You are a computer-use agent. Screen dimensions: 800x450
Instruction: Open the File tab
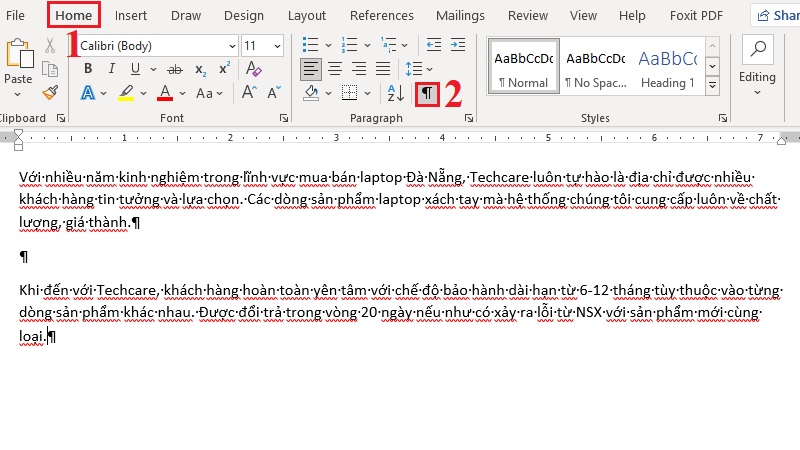pos(15,15)
